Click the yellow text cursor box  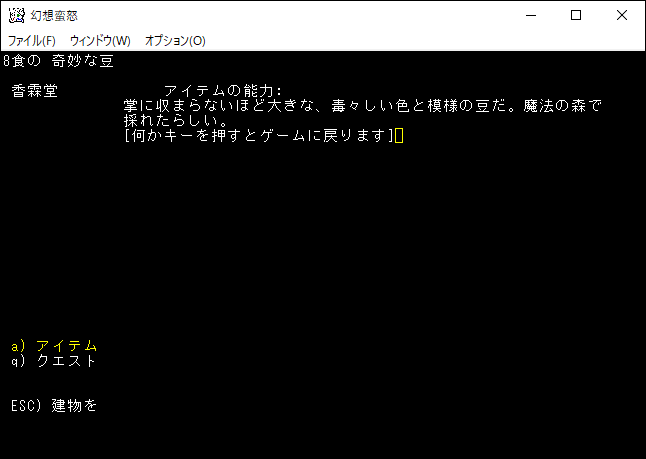pyautogui.click(x=399, y=136)
